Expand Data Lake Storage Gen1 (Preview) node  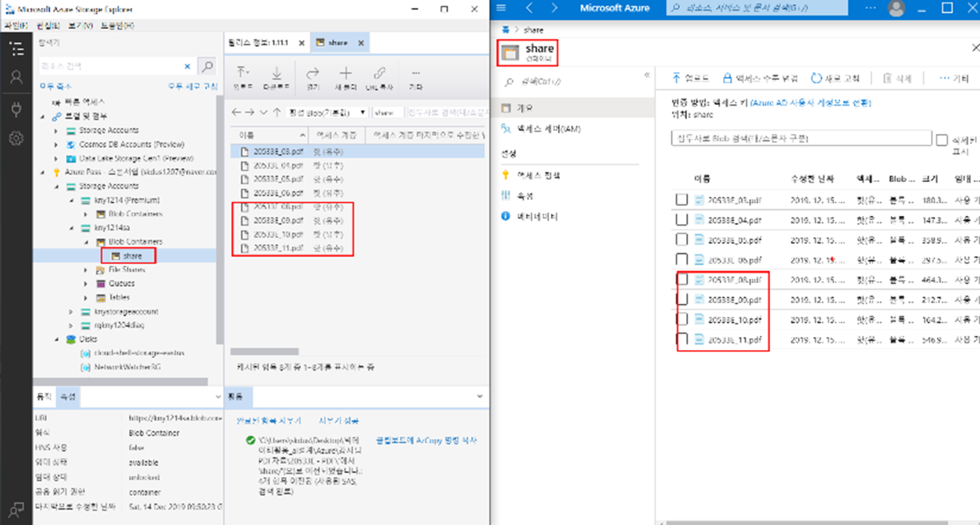tap(56, 158)
